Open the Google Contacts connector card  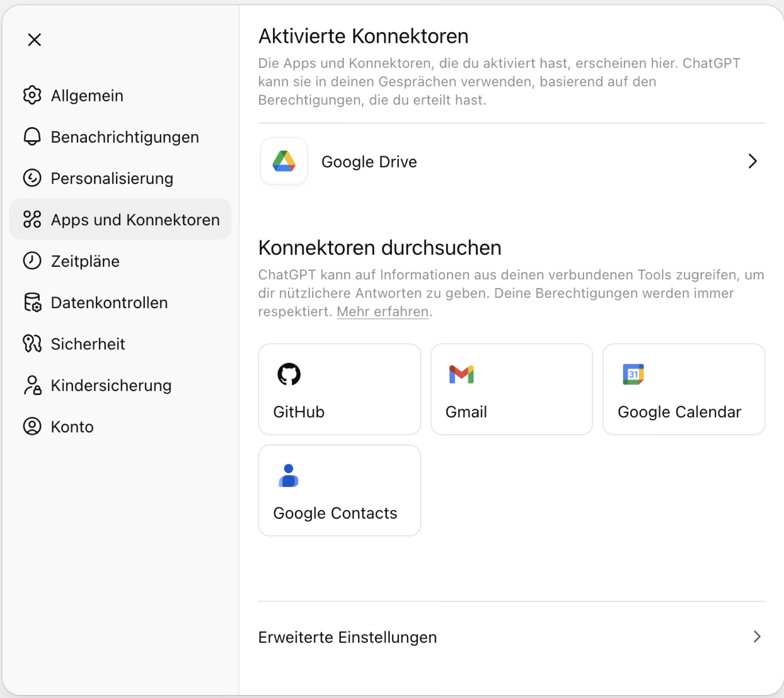pos(339,490)
